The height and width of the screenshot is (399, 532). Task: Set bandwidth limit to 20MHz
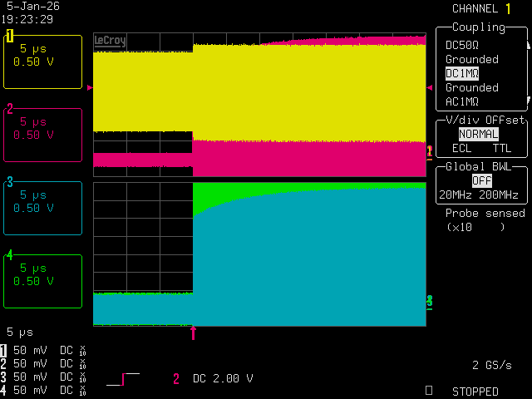[454, 195]
